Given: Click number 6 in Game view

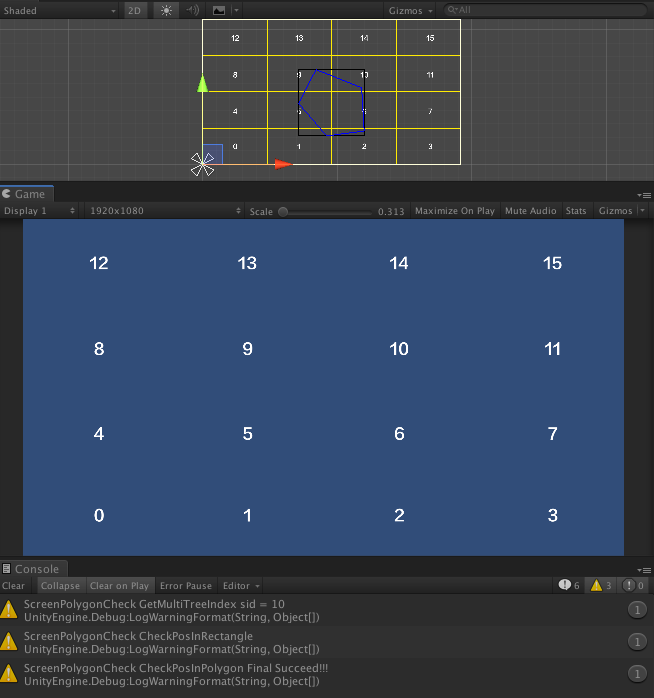Looking at the screenshot, I should [x=399, y=434].
